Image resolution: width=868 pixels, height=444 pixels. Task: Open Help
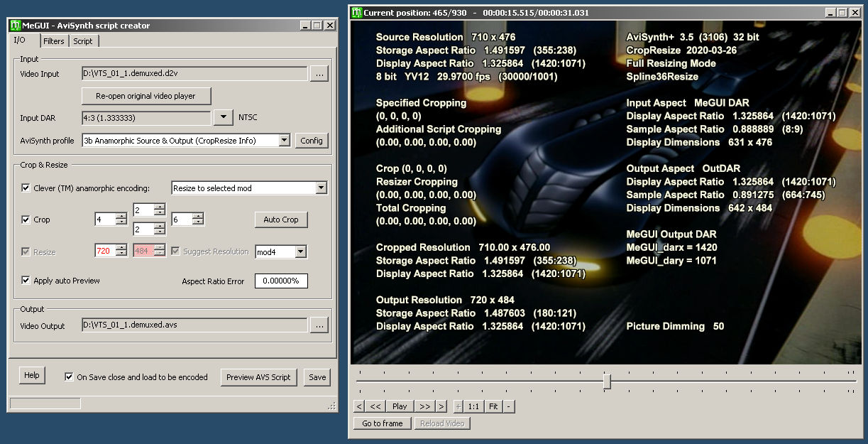click(32, 375)
